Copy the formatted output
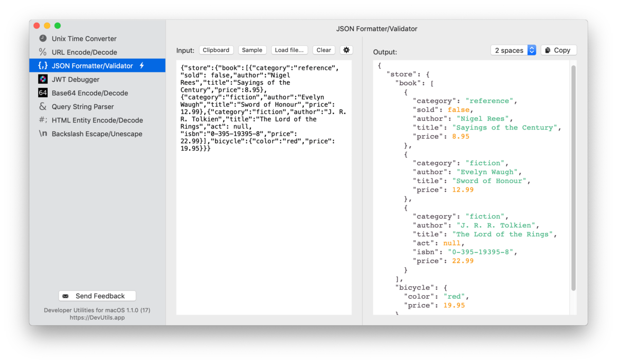This screenshot has height=364, width=617. click(558, 50)
